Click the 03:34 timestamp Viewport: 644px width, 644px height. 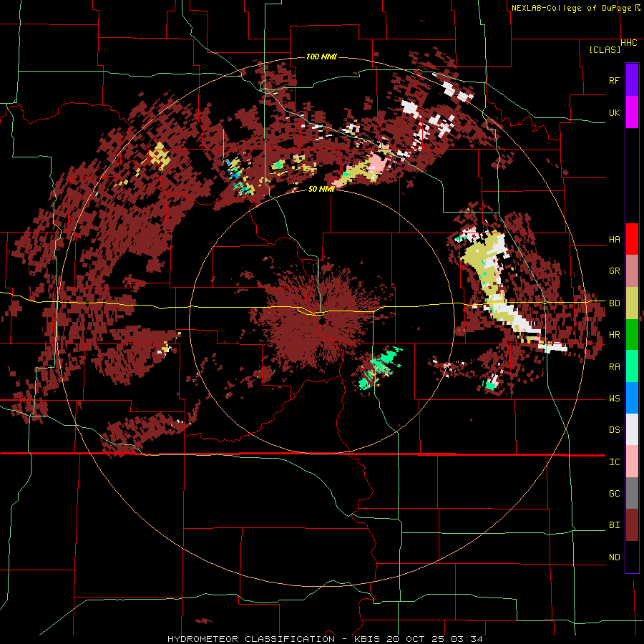(x=466, y=639)
